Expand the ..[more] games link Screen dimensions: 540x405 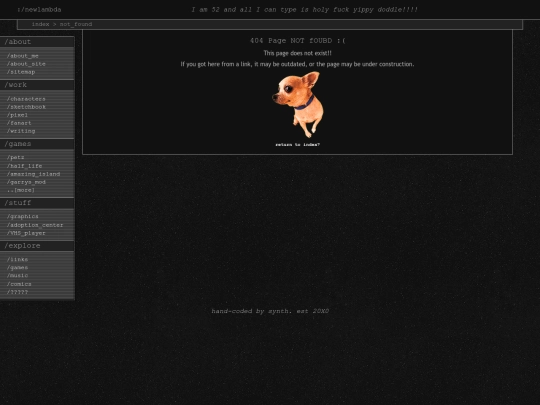pyautogui.click(x=21, y=190)
